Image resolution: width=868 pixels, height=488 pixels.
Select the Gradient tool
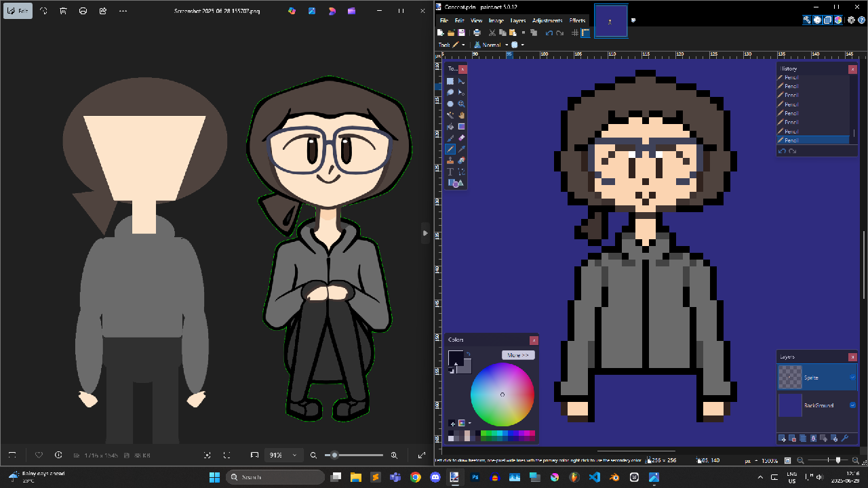(x=461, y=127)
